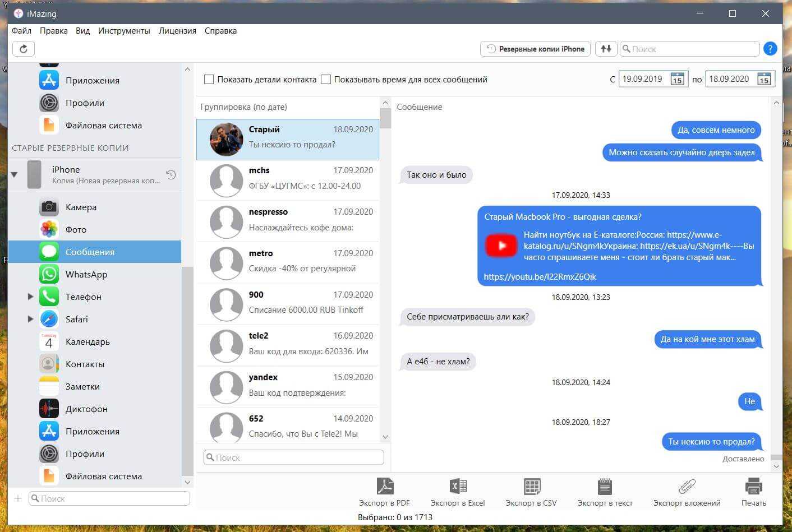Expand the Телефон tree item

(31, 297)
